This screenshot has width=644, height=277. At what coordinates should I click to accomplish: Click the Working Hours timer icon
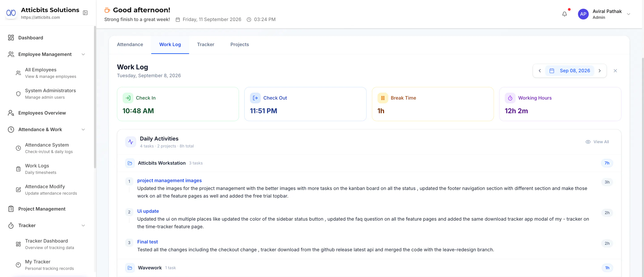click(x=510, y=98)
